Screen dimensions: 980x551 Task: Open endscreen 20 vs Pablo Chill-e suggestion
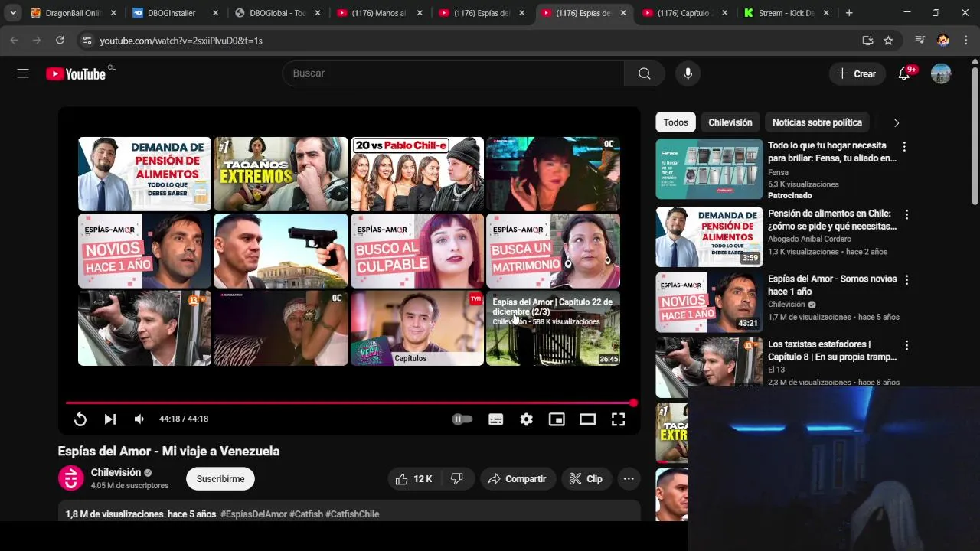pyautogui.click(x=417, y=174)
